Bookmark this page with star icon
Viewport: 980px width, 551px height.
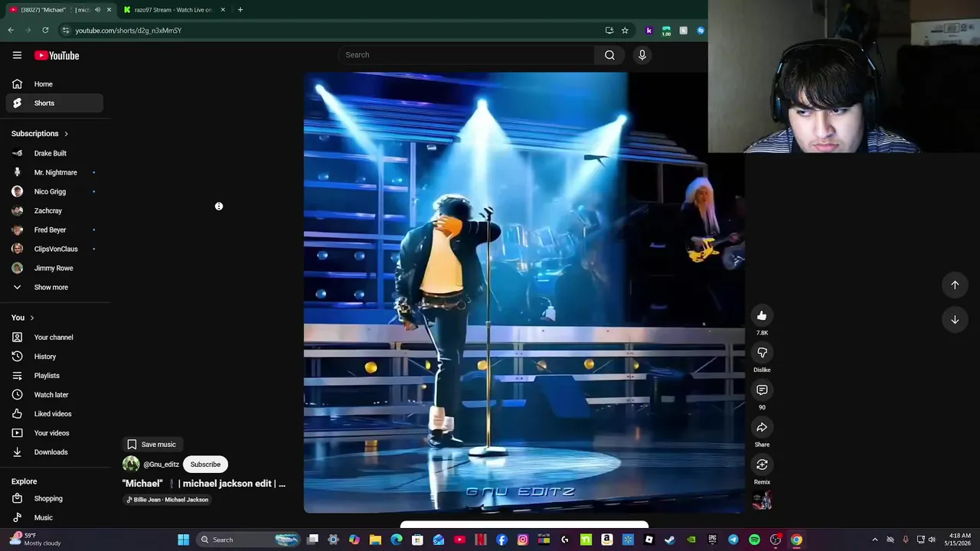625,31
